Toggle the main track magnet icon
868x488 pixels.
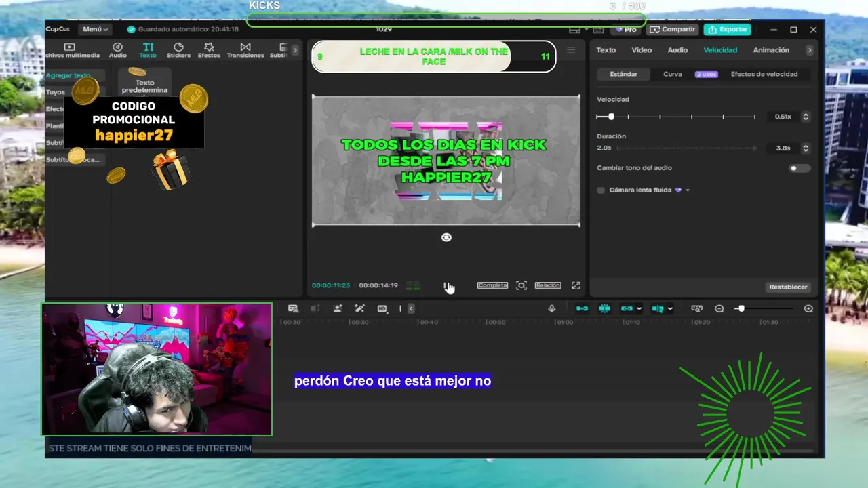point(582,308)
